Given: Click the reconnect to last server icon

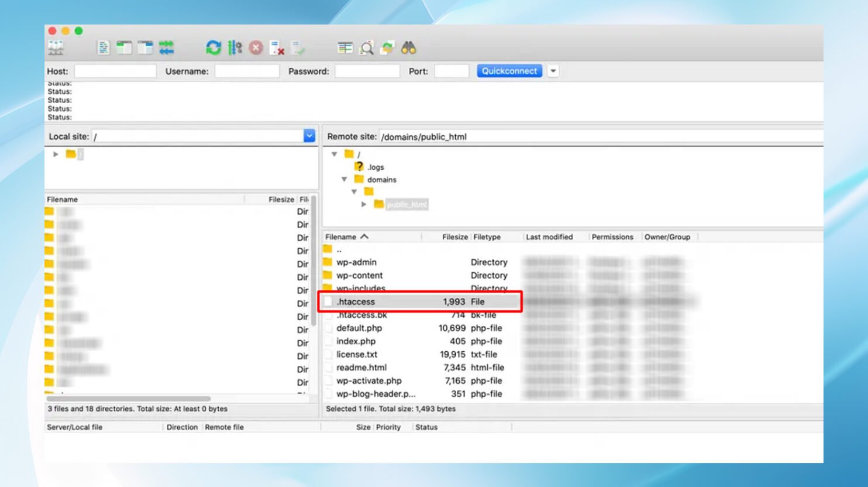Looking at the screenshot, I should [x=298, y=48].
